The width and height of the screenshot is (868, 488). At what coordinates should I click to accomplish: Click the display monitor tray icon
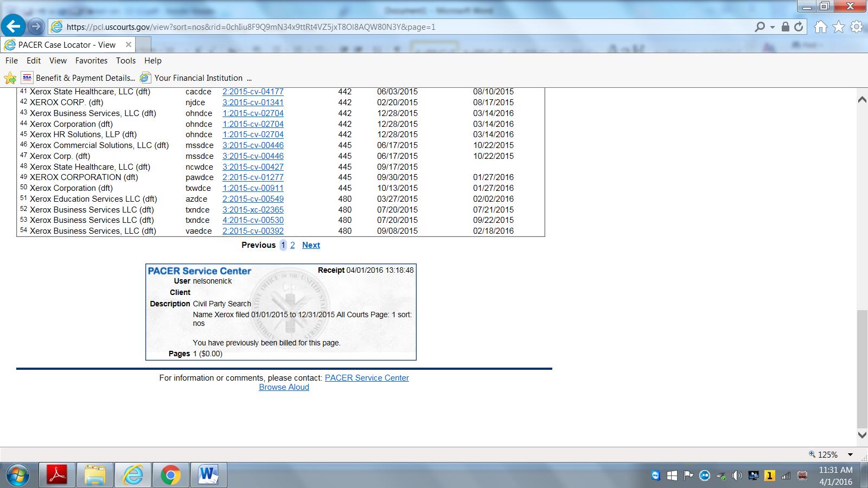(x=753, y=476)
